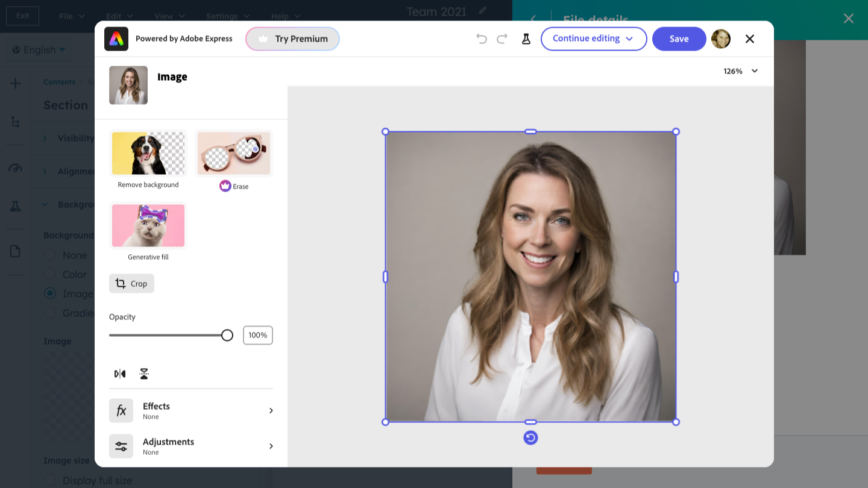Click the Opacity slider handle
Image resolution: width=868 pixels, height=488 pixels.
(227, 336)
